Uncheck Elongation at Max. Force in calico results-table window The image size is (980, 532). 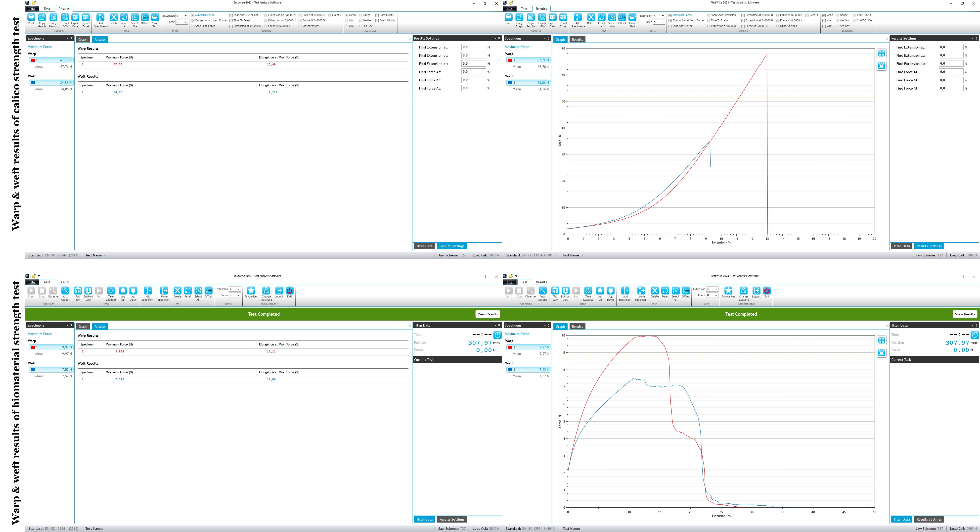[x=193, y=21]
